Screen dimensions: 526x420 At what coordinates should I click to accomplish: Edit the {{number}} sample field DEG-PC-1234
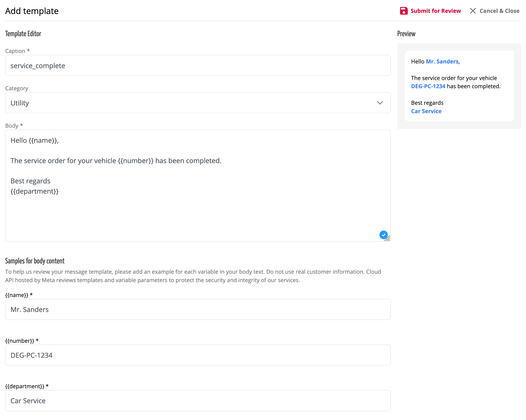click(x=198, y=355)
